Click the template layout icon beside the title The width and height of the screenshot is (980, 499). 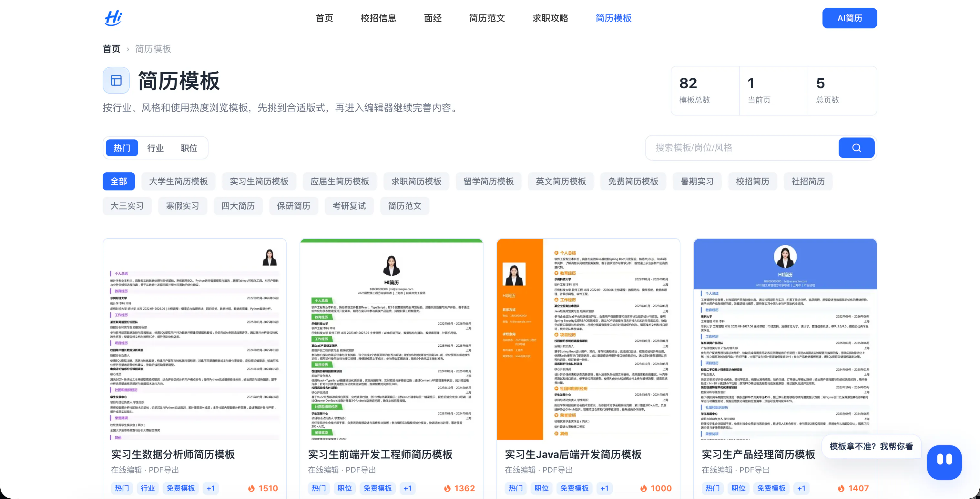coord(116,80)
